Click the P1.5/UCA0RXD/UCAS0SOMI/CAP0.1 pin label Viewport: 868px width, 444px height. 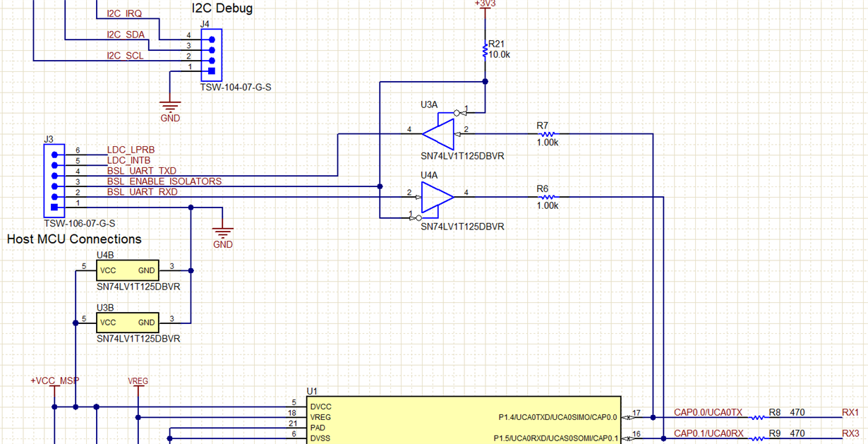(x=555, y=439)
